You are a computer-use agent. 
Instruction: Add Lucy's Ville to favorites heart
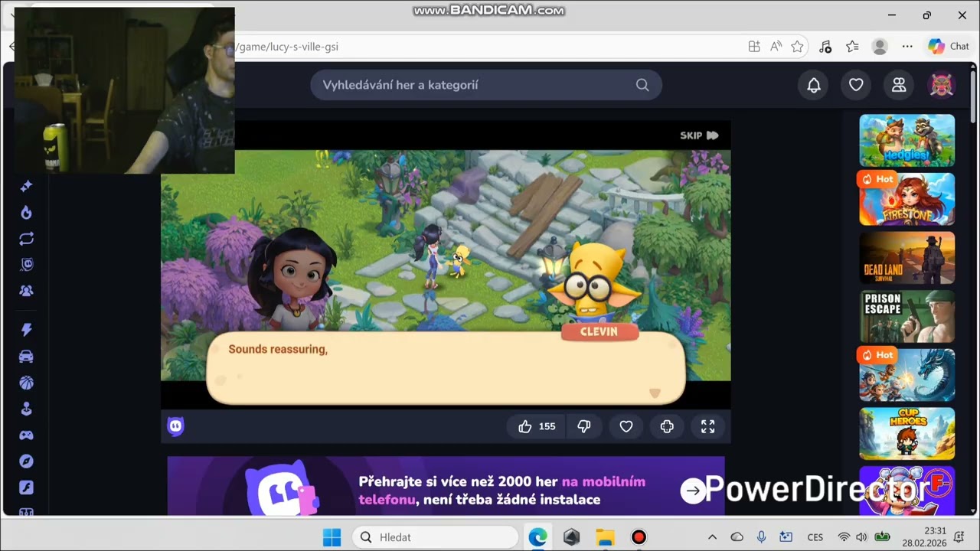pos(626,426)
